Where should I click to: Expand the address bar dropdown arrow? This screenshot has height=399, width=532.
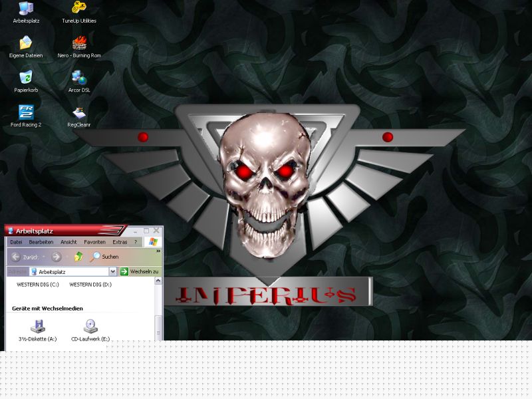[112, 271]
